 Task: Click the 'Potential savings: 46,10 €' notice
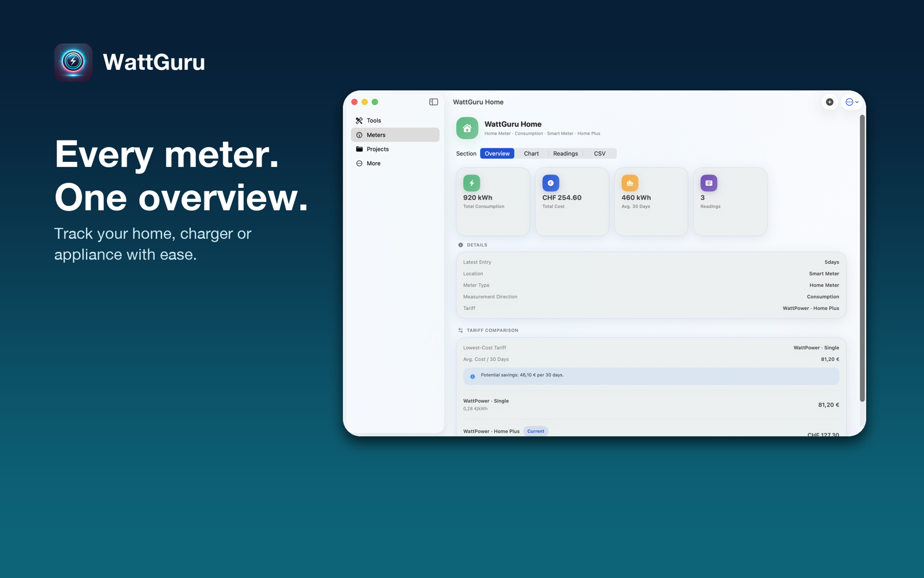651,376
